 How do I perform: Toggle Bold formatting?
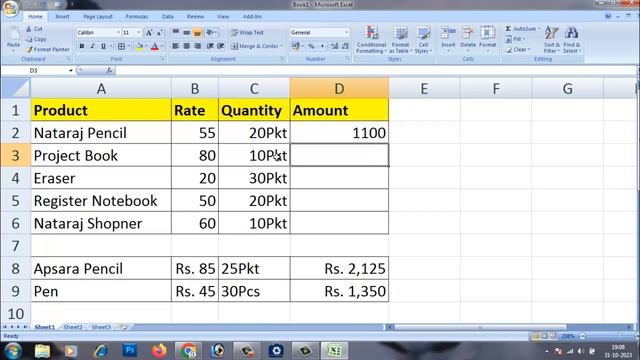82,47
